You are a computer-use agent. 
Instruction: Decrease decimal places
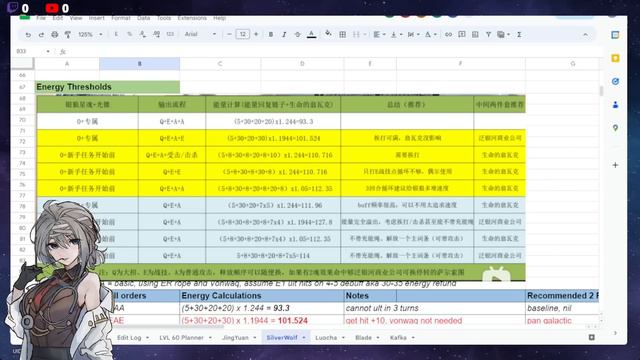pyautogui.click(x=143, y=35)
